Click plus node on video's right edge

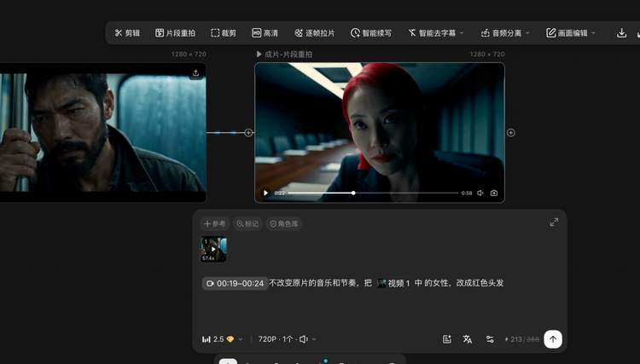[510, 132]
